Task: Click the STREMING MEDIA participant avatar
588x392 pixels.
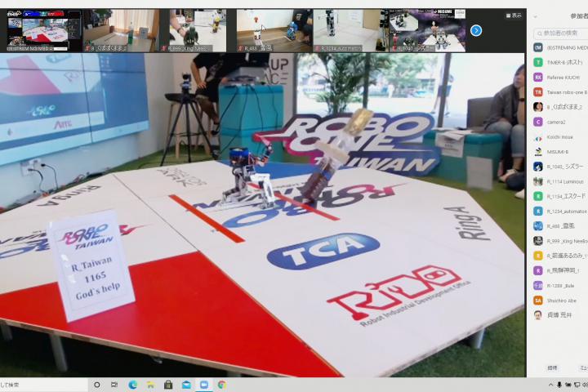Action: 538,47
